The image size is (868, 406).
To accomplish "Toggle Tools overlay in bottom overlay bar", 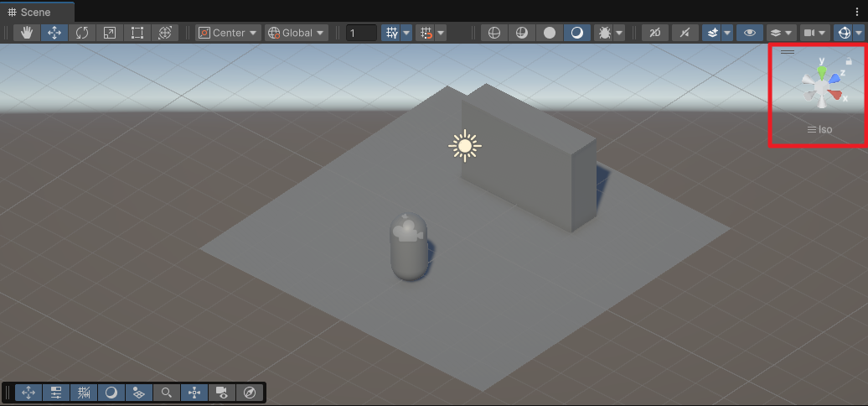I will [x=28, y=393].
